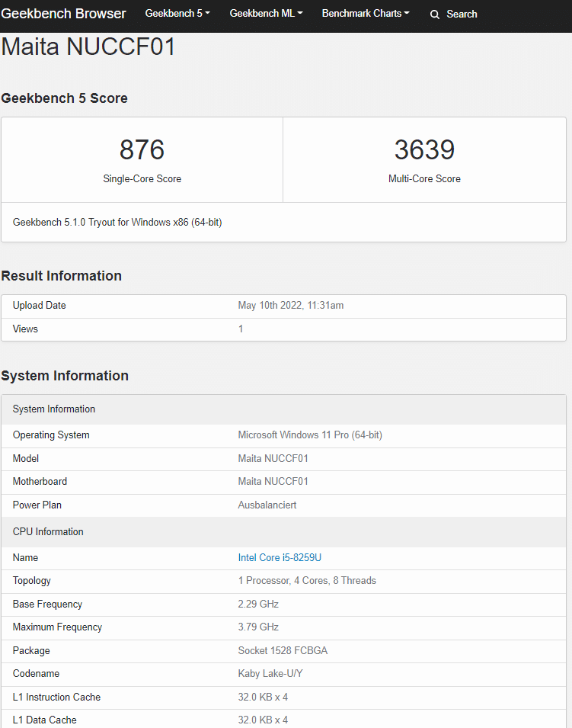This screenshot has width=572, height=728.
Task: Select the maximum frequency 3.79 GHz
Action: point(258,627)
